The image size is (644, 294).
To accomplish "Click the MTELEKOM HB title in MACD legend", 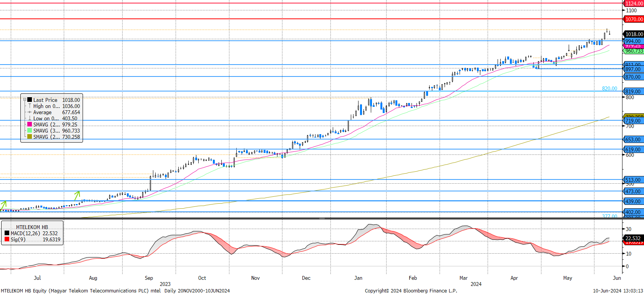I will pos(32,227).
